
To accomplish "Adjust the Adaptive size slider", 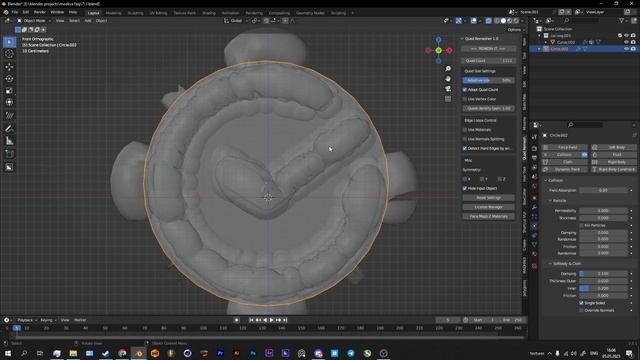I will click(488, 80).
